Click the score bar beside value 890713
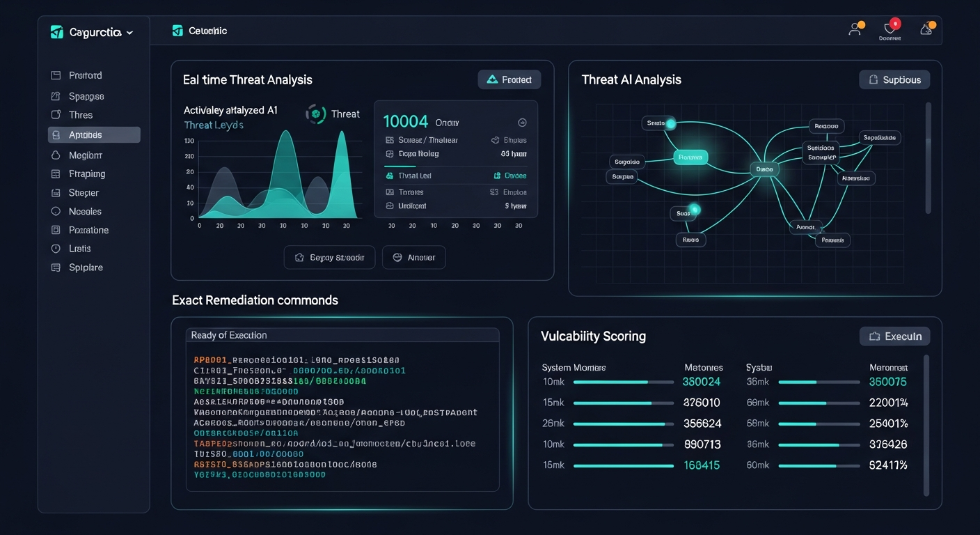This screenshot has width=980, height=535. [623, 444]
